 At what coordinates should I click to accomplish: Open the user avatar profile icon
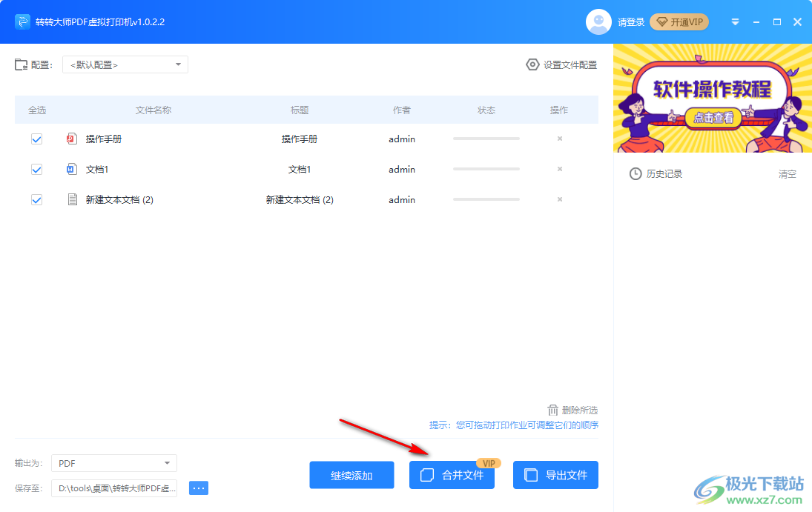coord(598,21)
